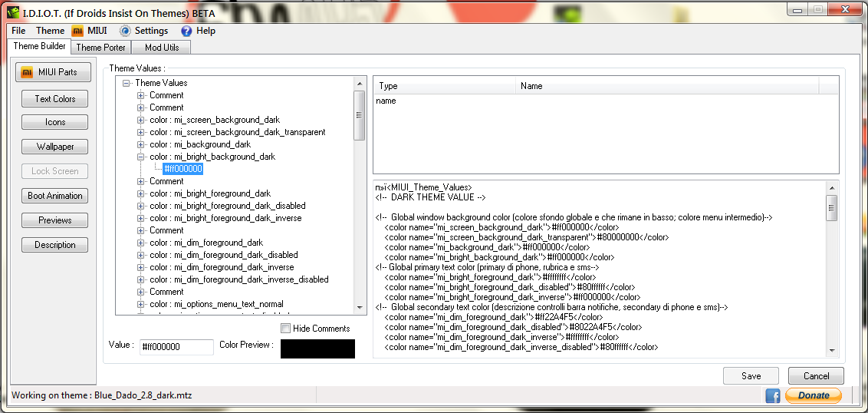Click the Save button
The height and width of the screenshot is (413, 868).
pos(751,376)
